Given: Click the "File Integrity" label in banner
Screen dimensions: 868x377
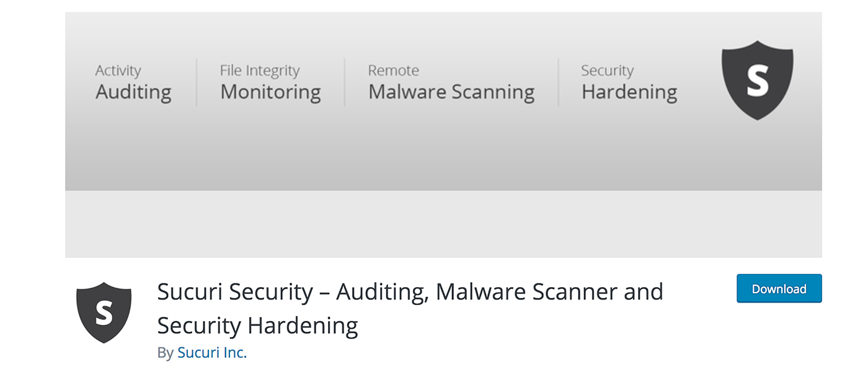Looking at the screenshot, I should pyautogui.click(x=260, y=71).
